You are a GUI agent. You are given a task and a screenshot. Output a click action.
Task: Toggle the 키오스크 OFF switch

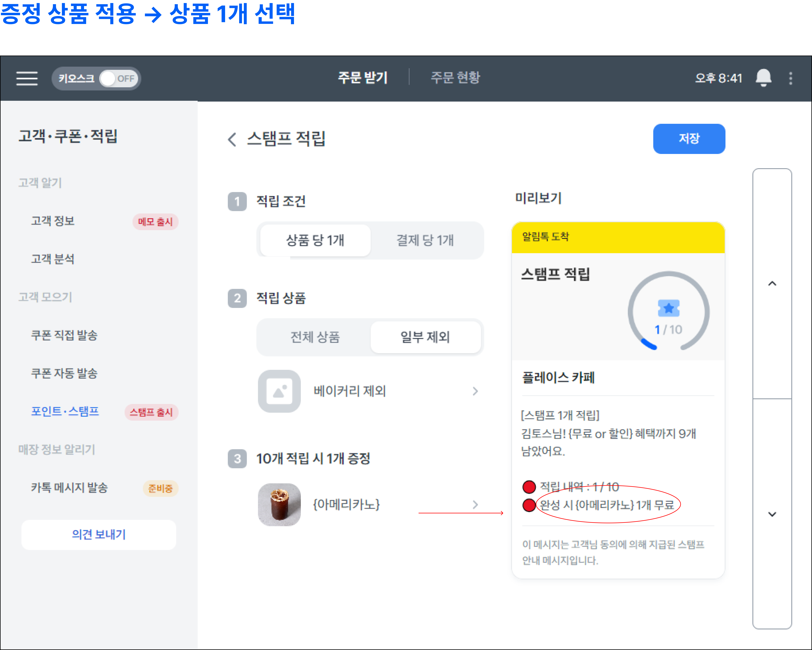click(119, 78)
